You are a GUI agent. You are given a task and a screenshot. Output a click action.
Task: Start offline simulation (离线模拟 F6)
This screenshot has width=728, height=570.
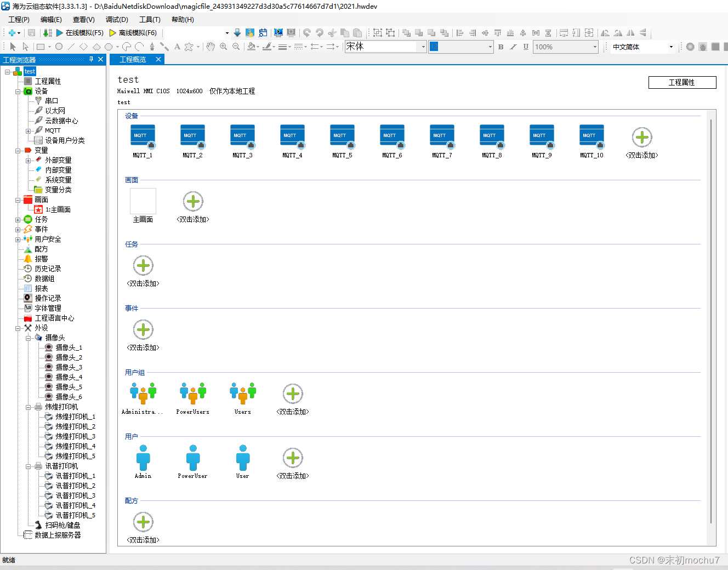click(x=133, y=33)
